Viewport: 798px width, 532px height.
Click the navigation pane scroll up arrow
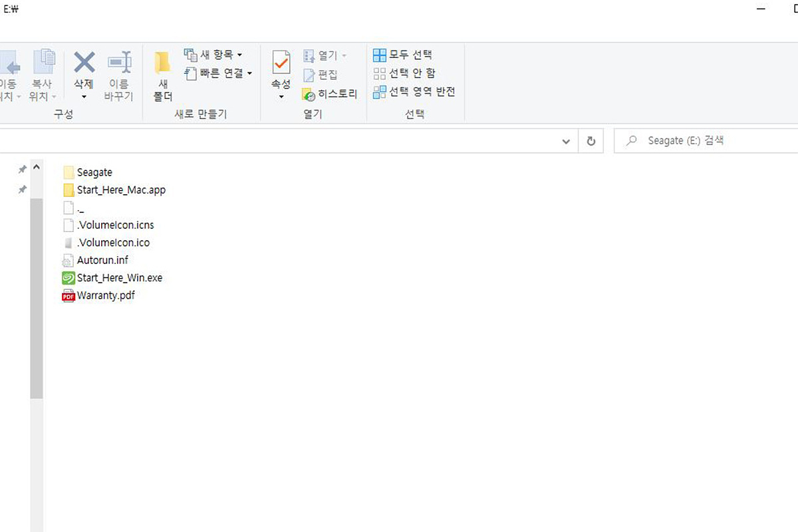[x=36, y=167]
